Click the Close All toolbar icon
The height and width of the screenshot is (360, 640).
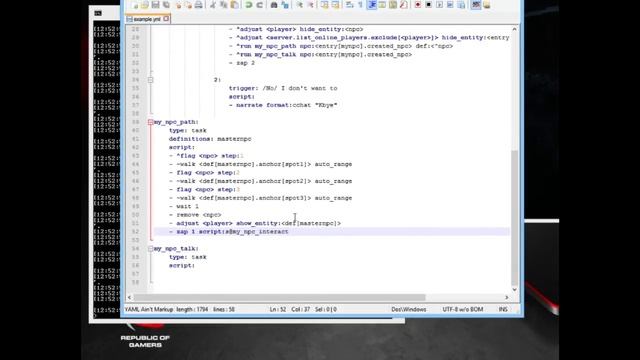188,5
